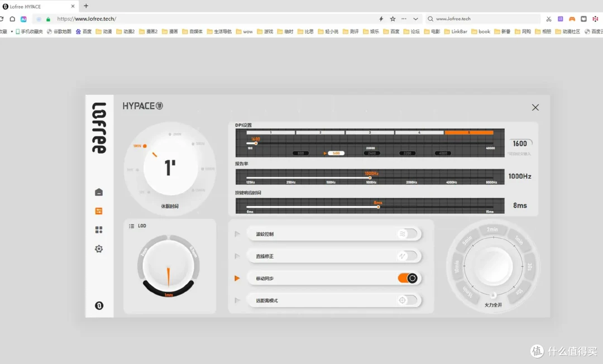Click the list icon beside LOD
Viewport: 603px width, 364px height.
(x=132, y=226)
